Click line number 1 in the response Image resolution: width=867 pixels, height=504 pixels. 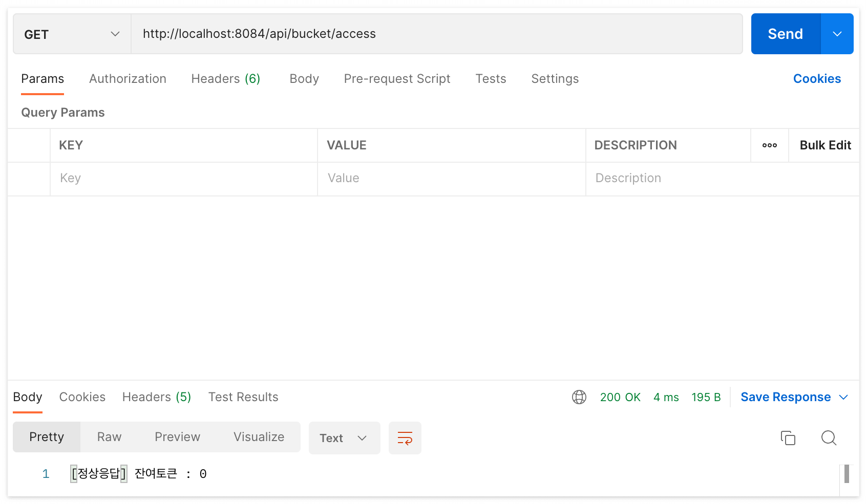pos(46,474)
